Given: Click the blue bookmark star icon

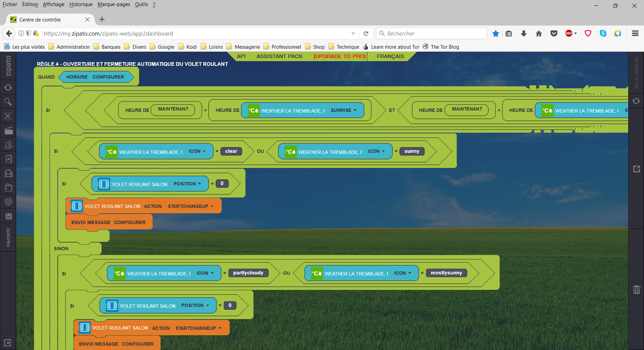Looking at the screenshot, I should [x=495, y=33].
